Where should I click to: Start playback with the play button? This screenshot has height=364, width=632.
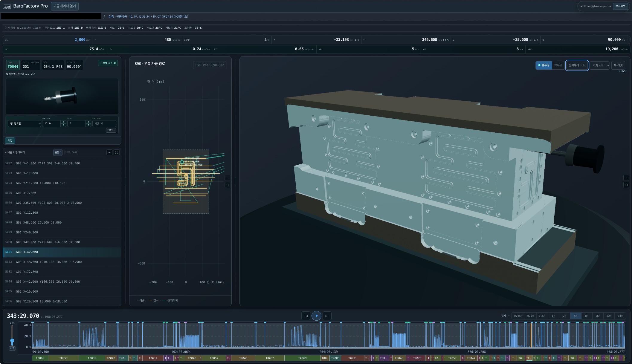point(316,316)
